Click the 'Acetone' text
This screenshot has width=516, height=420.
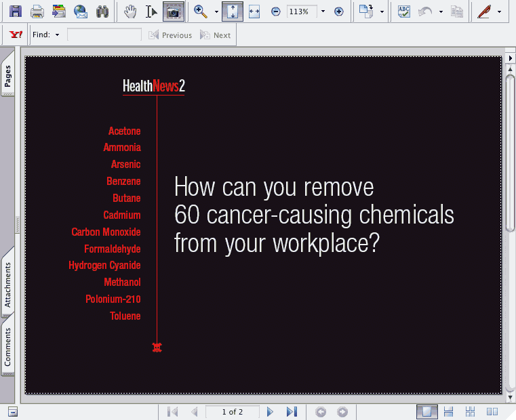pyautogui.click(x=124, y=131)
